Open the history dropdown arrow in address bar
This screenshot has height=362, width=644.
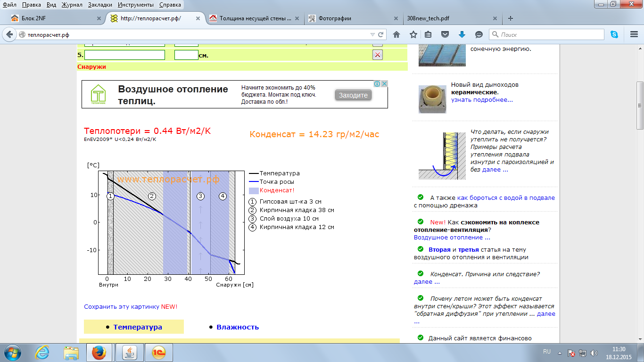[372, 34]
